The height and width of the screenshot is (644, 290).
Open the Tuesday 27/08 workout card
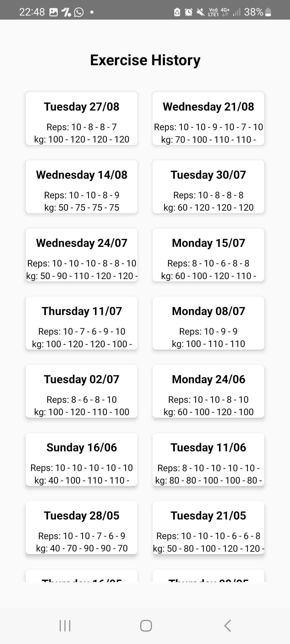click(82, 119)
